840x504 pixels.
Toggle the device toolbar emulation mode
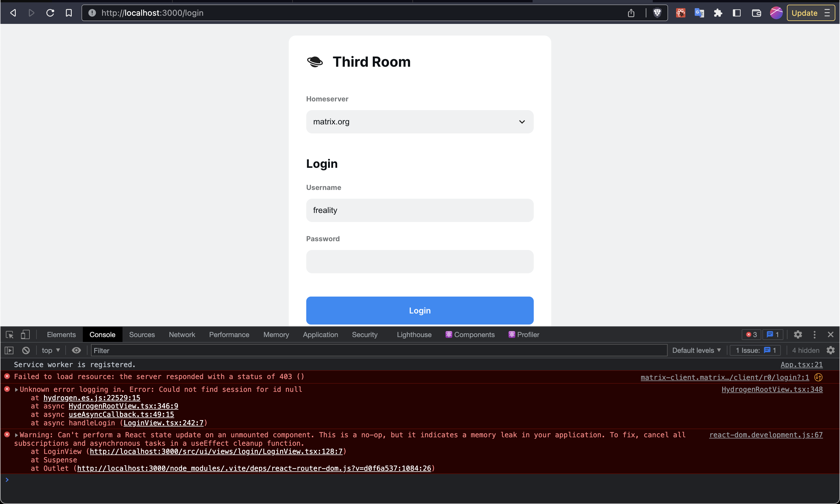(x=25, y=334)
